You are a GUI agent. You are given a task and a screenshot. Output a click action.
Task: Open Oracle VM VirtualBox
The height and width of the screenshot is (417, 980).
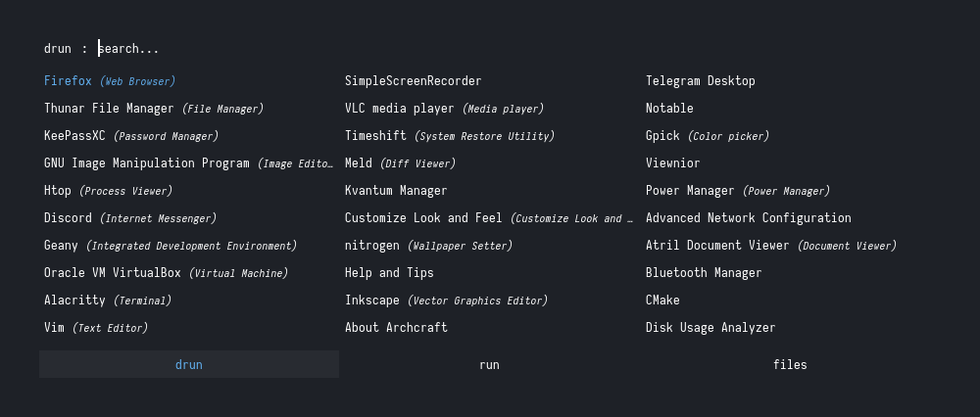coord(166,273)
